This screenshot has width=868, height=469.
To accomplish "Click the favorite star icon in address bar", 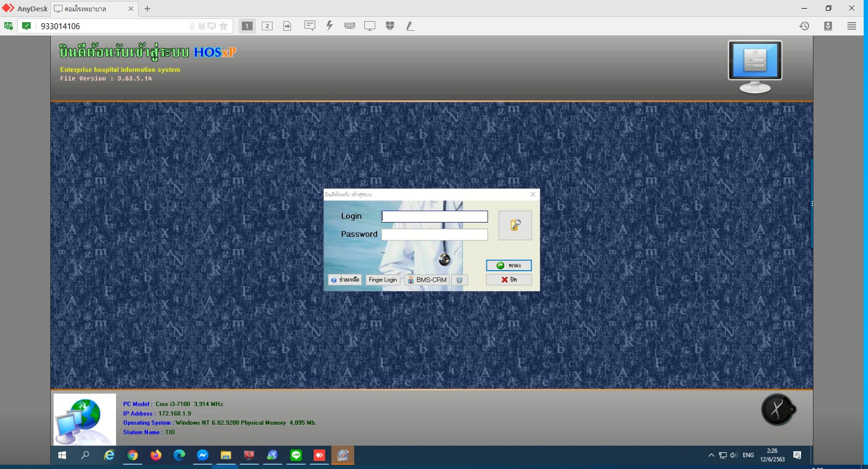I will pos(223,26).
